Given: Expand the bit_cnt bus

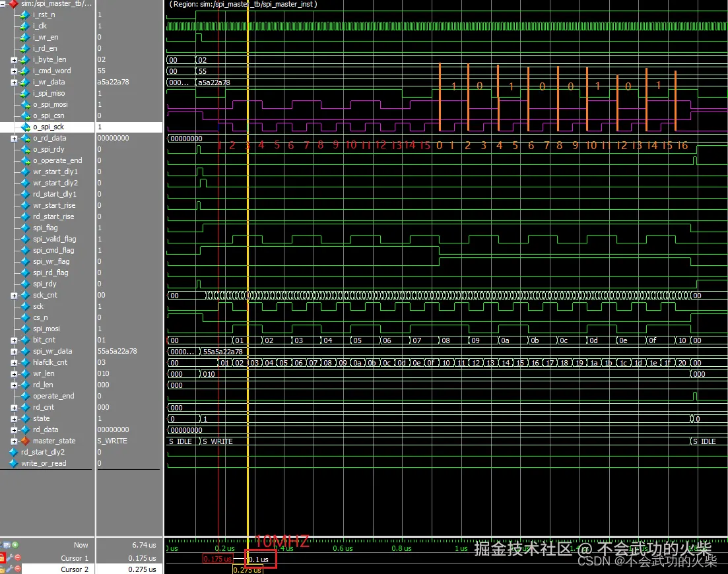Looking at the screenshot, I should click(x=14, y=340).
